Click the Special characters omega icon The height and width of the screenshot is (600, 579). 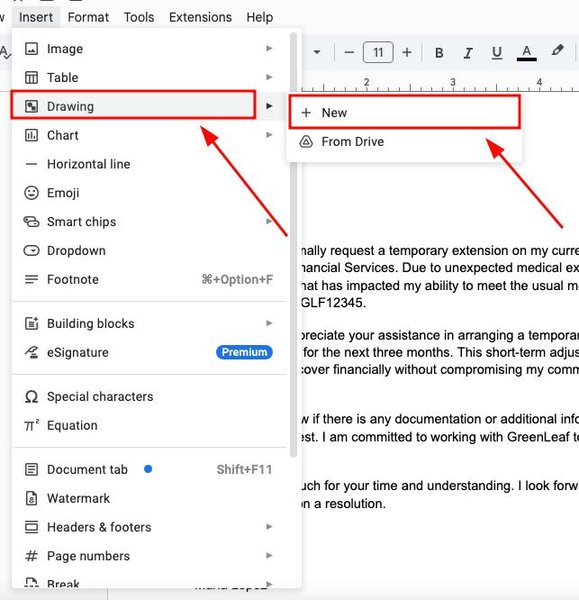coord(31,397)
